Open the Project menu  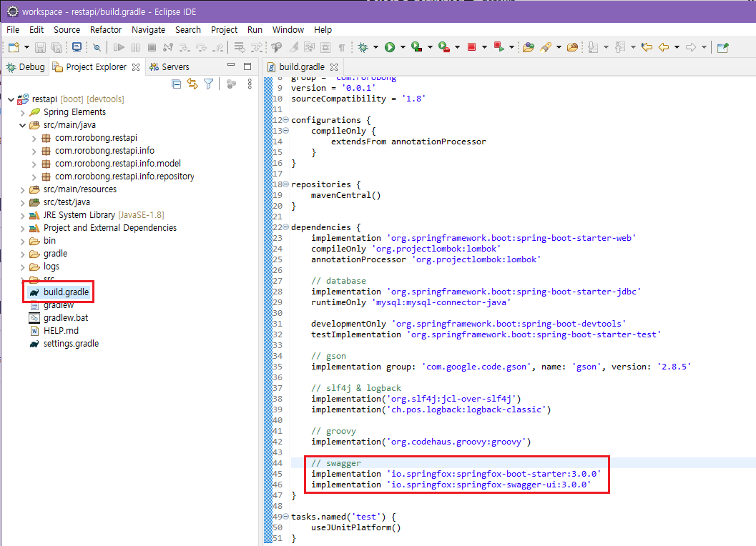tap(224, 30)
